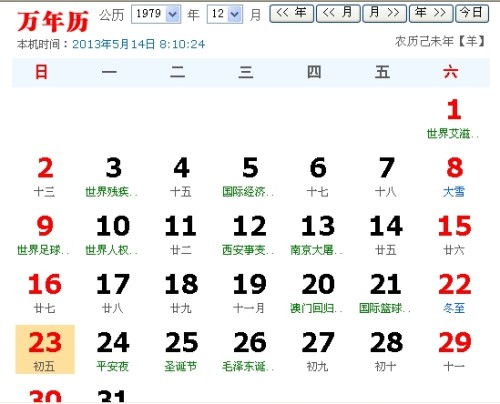
Task: Jump to today with 今日 button
Action: pyautogui.click(x=472, y=13)
